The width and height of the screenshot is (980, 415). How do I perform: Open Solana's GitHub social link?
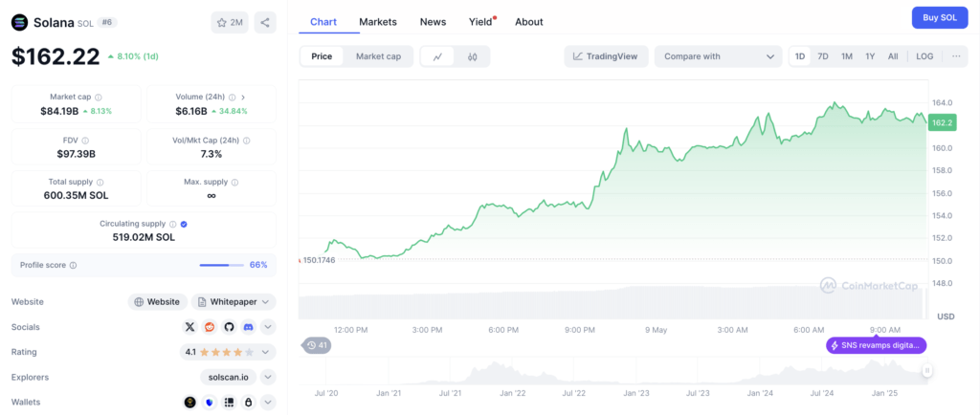(229, 326)
